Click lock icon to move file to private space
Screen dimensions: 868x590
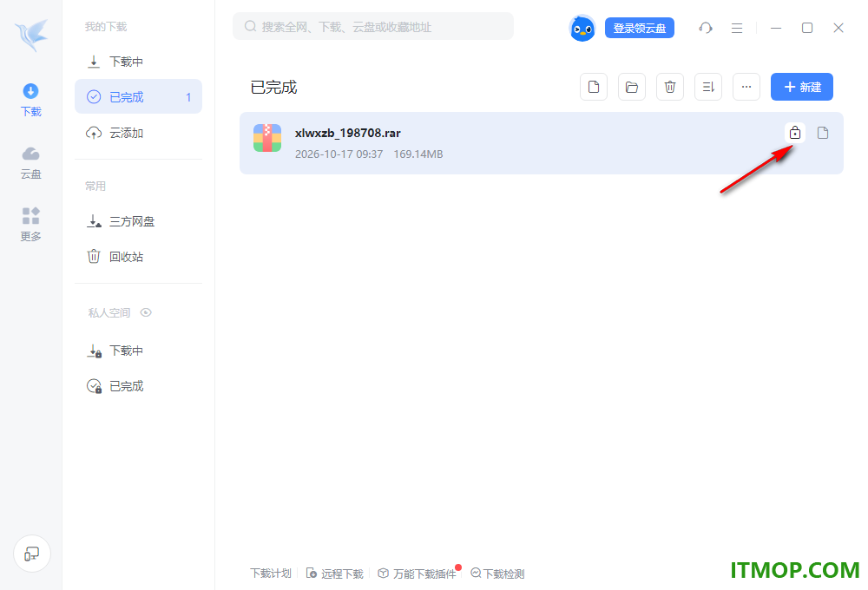coord(795,133)
